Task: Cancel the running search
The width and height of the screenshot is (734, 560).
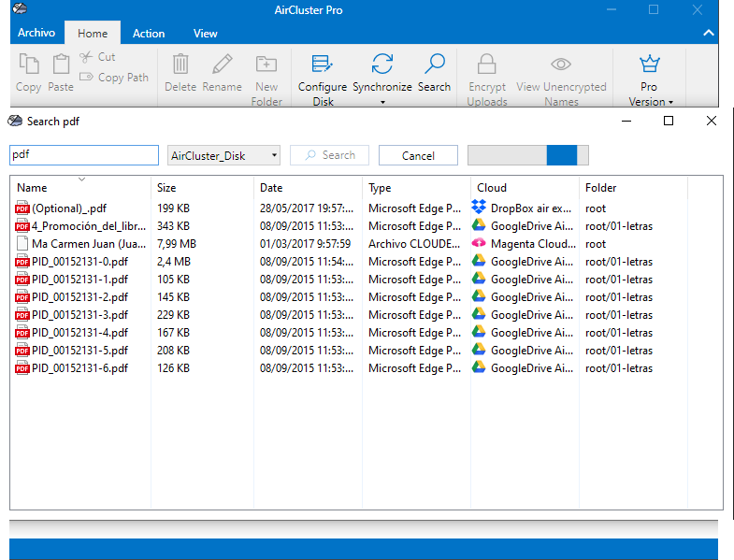Action: click(x=418, y=155)
